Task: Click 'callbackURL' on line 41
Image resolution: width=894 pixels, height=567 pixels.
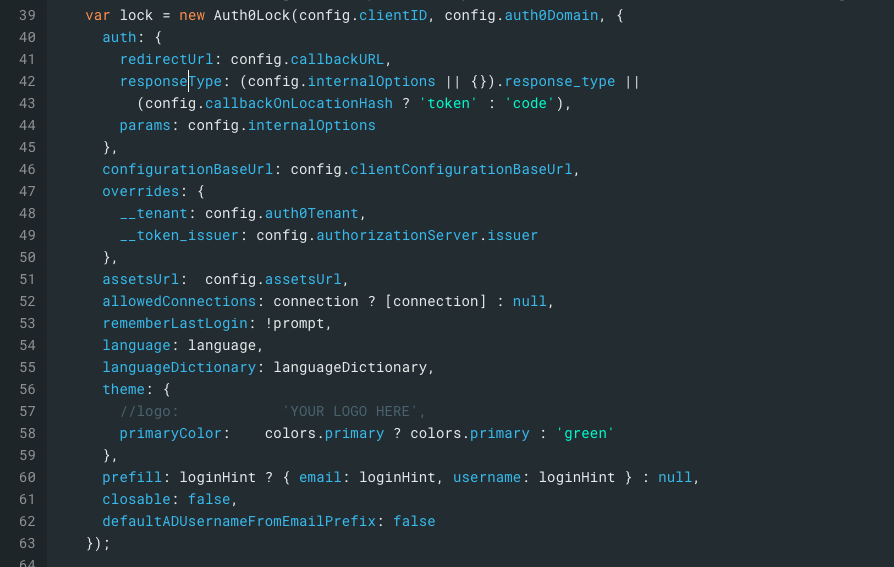Action: click(x=338, y=59)
